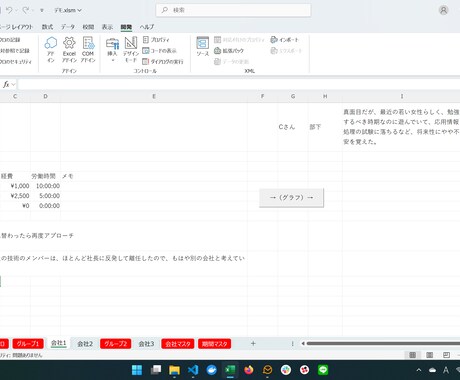
Task: Open Visual Studio Code from taskbar
Action: click(193, 370)
